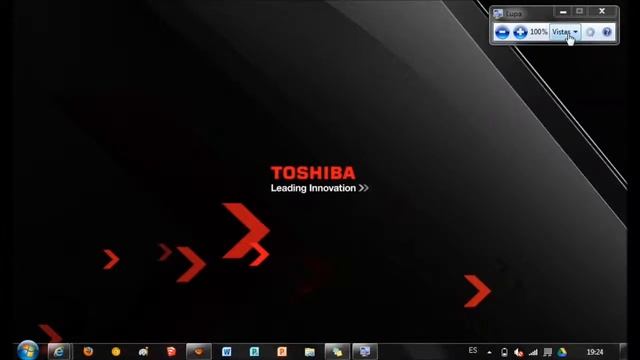
Task: Open the Vistas dropdown in Lupa
Action: (565, 32)
